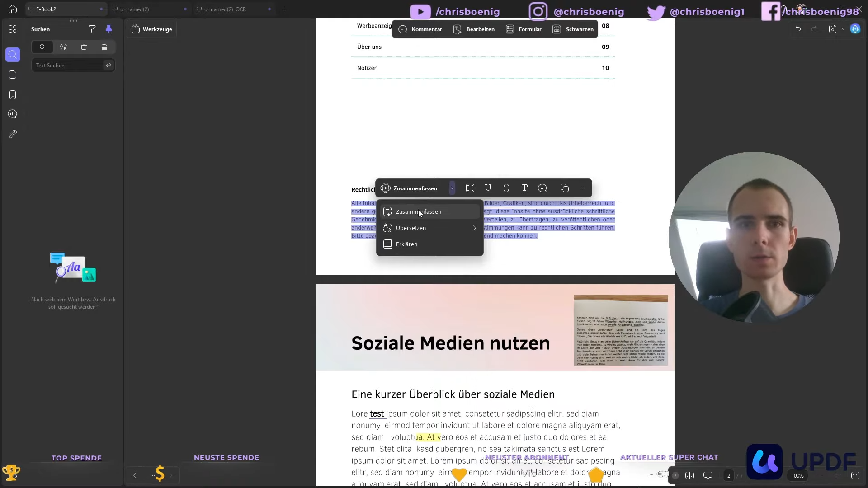Open the bookmarks panel in left sidebar
The image size is (868, 488).
13,94
